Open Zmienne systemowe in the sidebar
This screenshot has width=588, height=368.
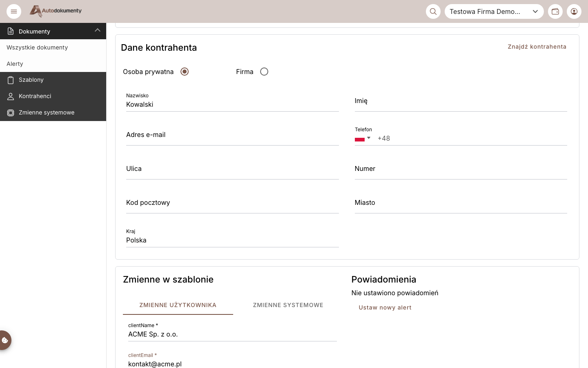(53, 112)
